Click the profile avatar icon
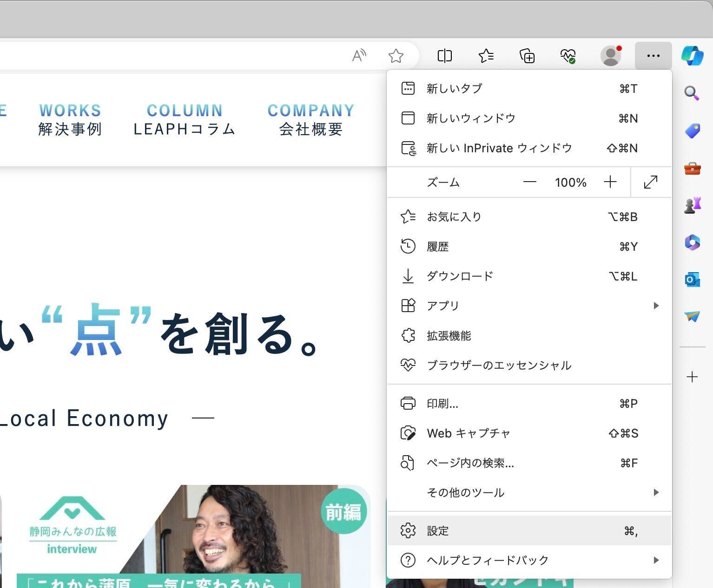The image size is (713, 588). tap(611, 56)
